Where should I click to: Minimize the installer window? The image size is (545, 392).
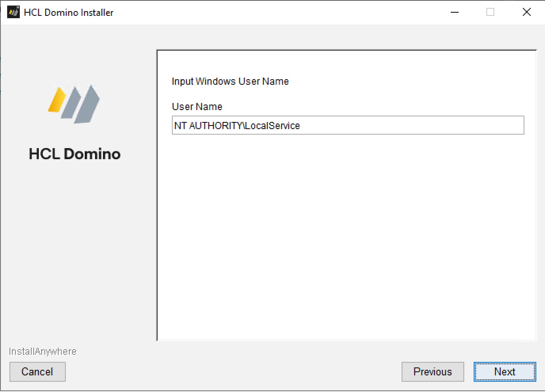454,12
